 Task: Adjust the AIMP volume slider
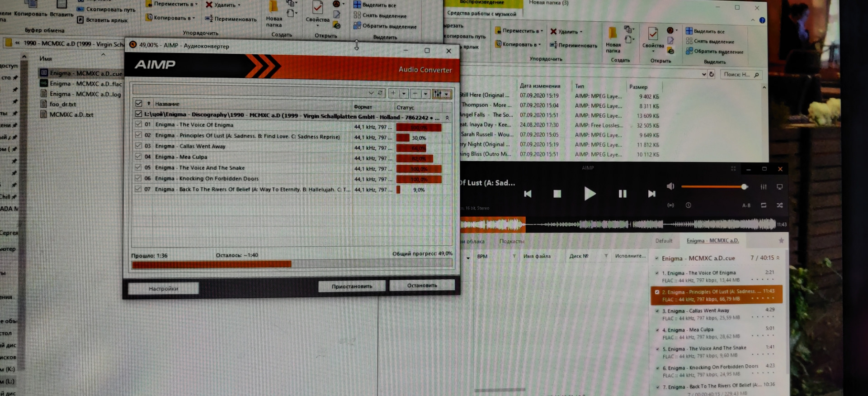(x=714, y=186)
